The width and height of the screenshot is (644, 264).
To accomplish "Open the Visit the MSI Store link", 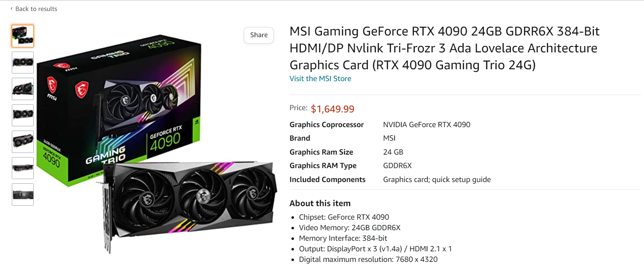I will click(x=320, y=79).
